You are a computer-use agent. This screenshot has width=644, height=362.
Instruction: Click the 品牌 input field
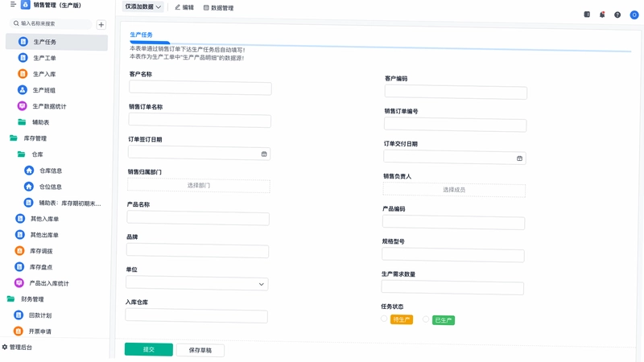click(197, 251)
